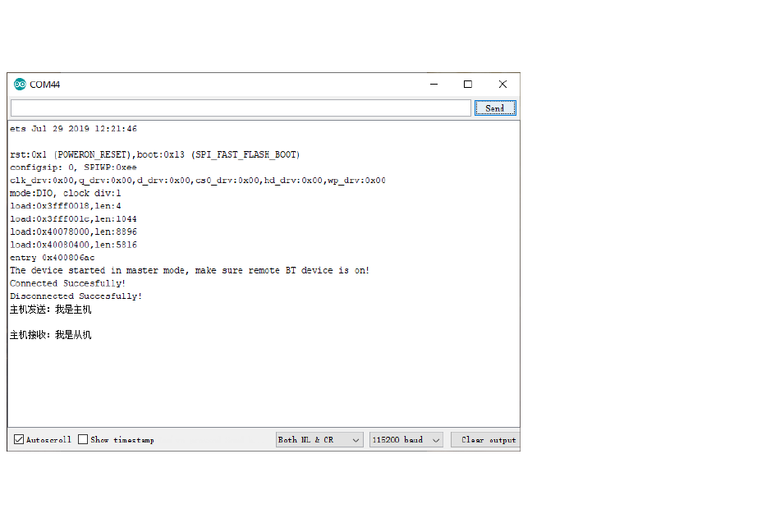This screenshot has height=532, width=780.
Task: Click the 'rst:0x1 (POWERON_RESET)' line
Action: click(155, 154)
